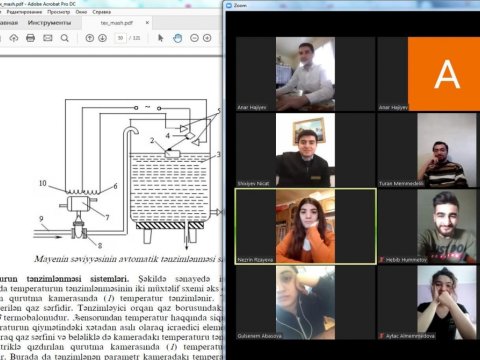
Task: Go to previous page with up arrow
Action: [x=89, y=38]
